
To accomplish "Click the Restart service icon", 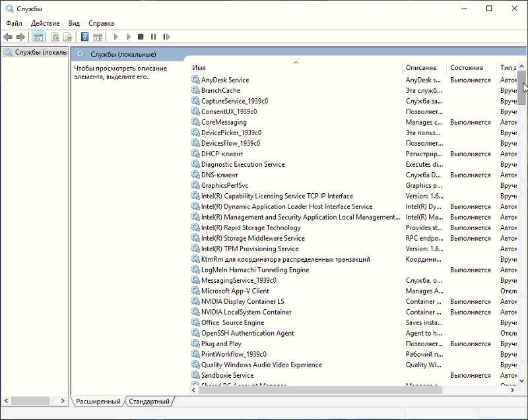I will [166, 37].
